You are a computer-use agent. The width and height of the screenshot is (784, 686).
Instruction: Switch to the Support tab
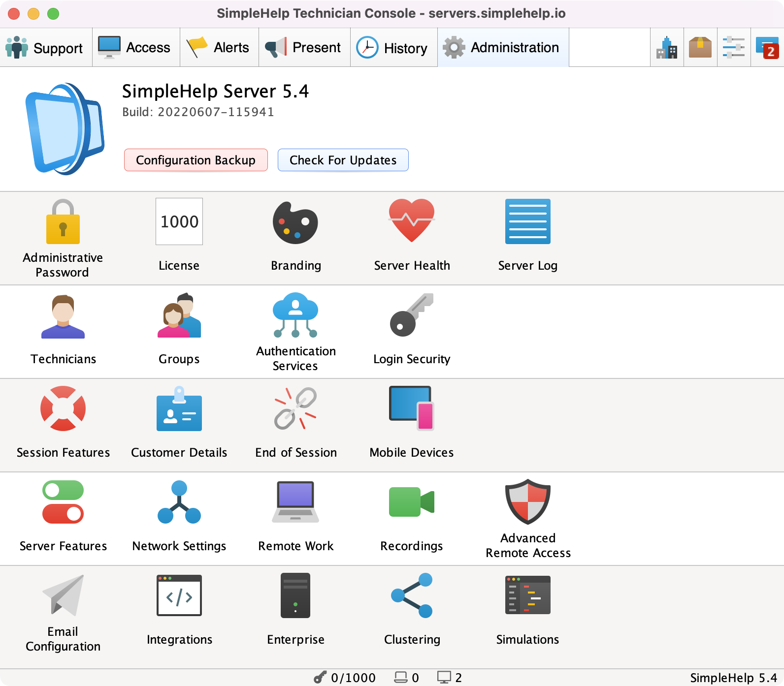click(46, 48)
